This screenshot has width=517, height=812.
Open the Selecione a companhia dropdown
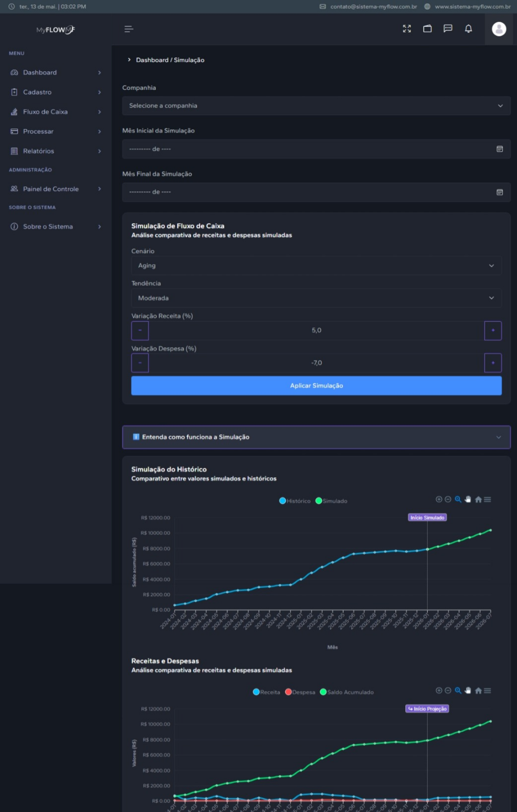[316, 106]
